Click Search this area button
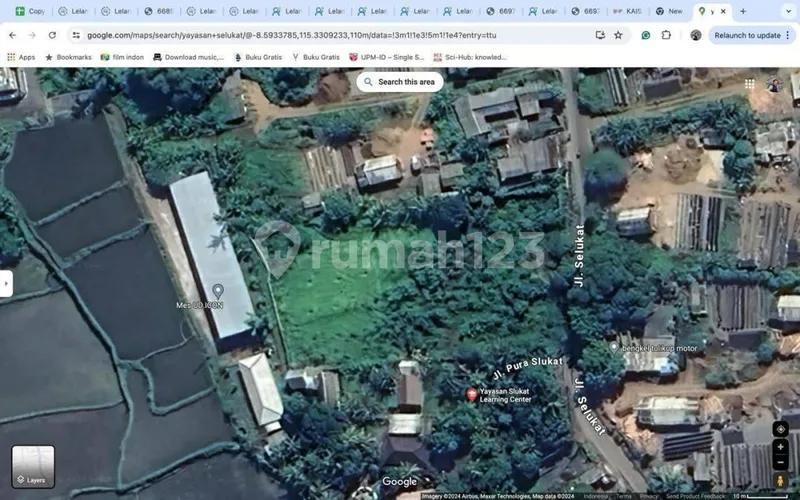The image size is (800, 500). point(399,82)
